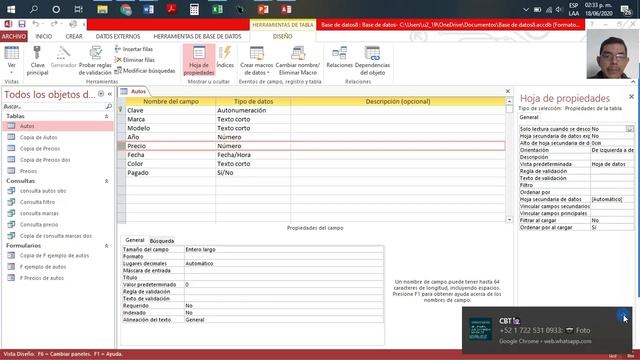The height and width of the screenshot is (360, 640).
Task: Close the Autos table design tab
Action: tap(508, 91)
